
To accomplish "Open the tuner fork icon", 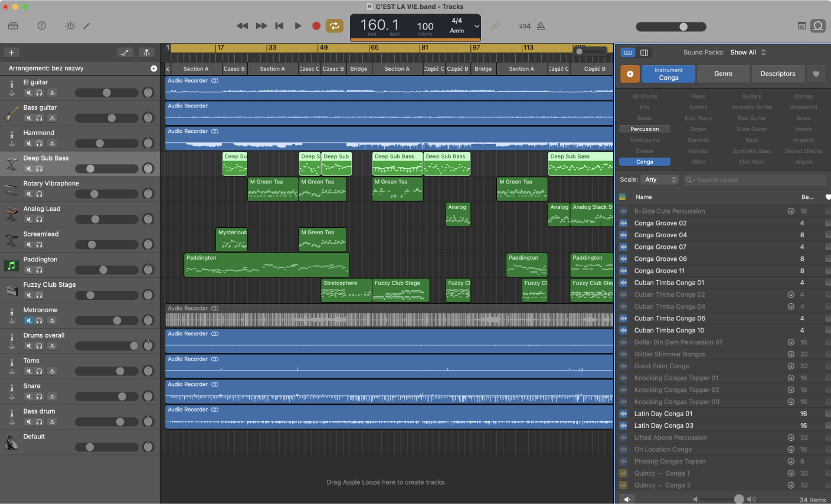I will [496, 26].
